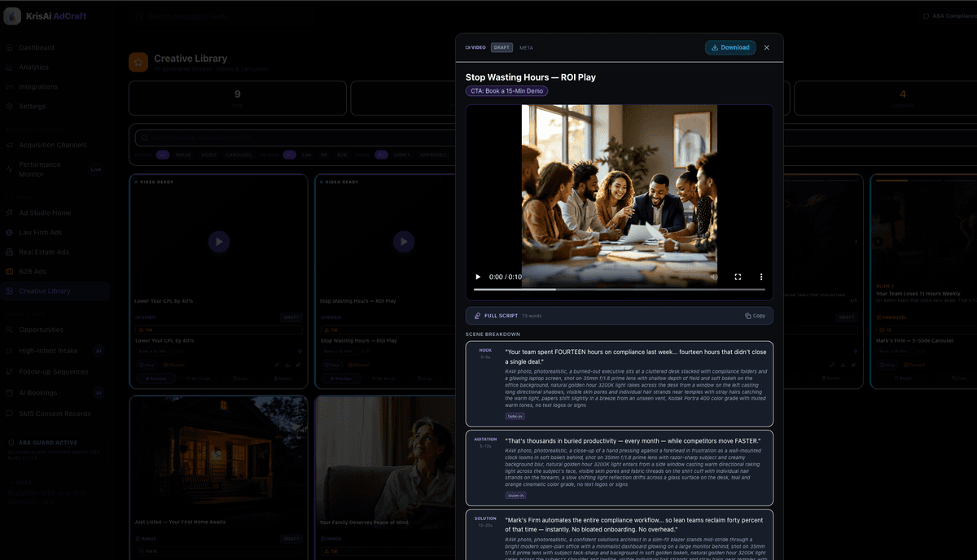Viewport: 977px width, 560px height.
Task: Click the Creative Library star icon
Action: pyautogui.click(x=138, y=63)
